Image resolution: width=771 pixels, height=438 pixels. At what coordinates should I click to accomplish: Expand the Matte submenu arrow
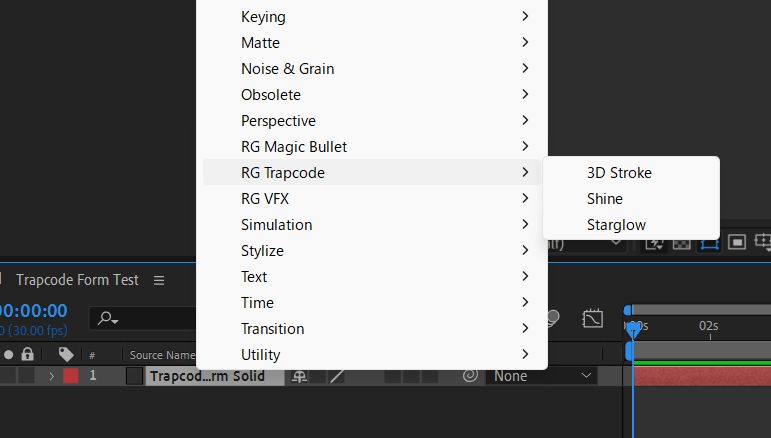(525, 42)
